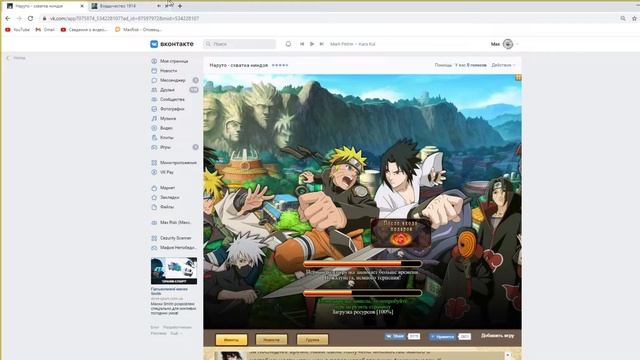Open the sidebar advertisement thumbnail
The image size is (640, 360).
coord(174,271)
